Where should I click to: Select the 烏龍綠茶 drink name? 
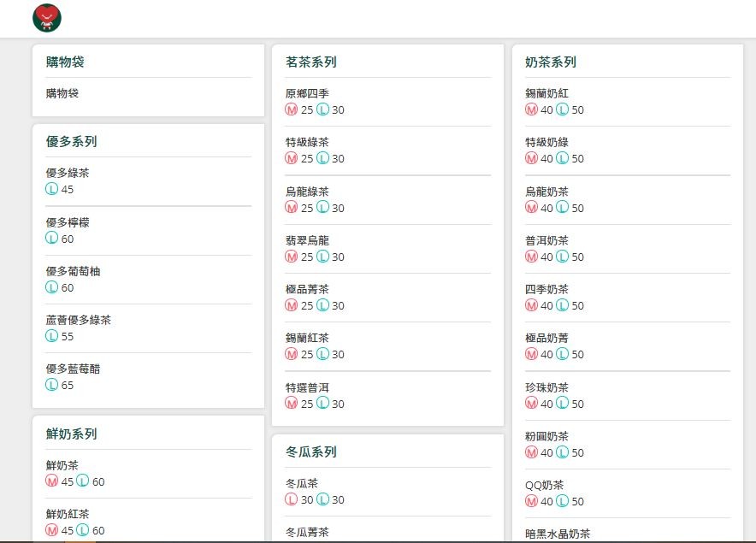tap(307, 192)
